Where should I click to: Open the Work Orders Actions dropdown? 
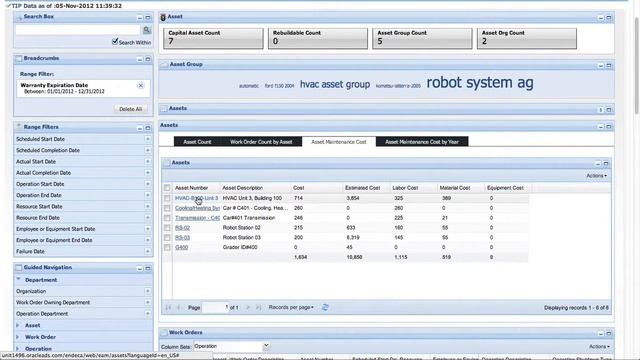coord(599,347)
